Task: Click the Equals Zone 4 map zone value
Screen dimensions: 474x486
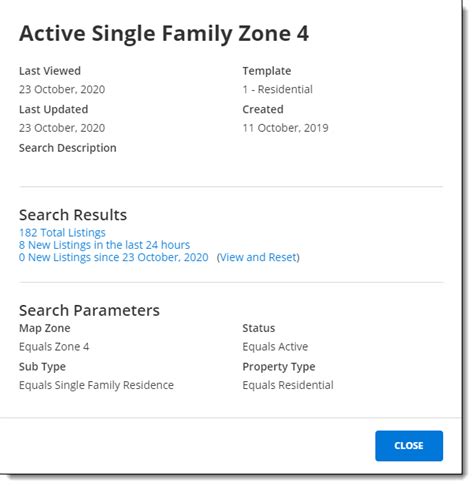Action: pos(54,347)
